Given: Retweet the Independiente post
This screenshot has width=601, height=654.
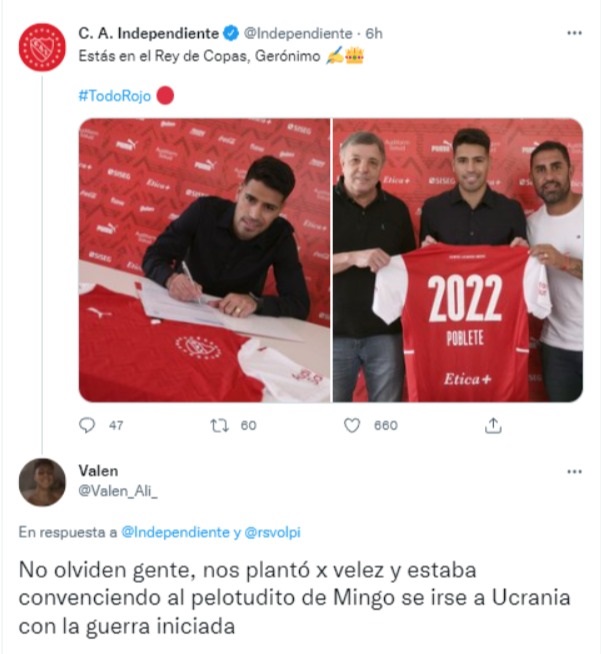Looking at the screenshot, I should (219, 425).
